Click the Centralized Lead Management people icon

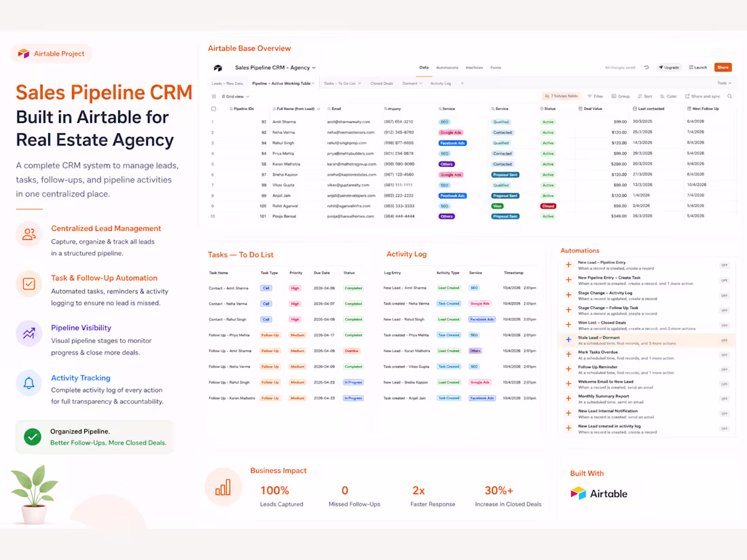tap(29, 234)
